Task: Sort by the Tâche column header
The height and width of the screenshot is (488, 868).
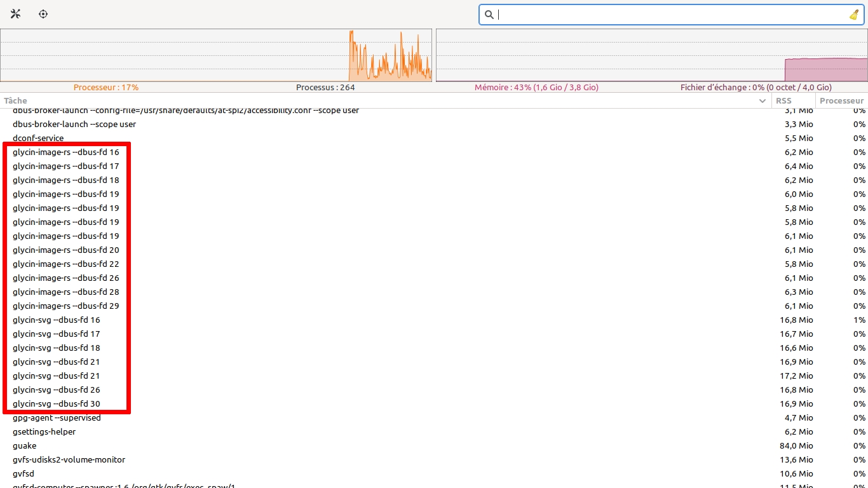Action: tap(386, 100)
